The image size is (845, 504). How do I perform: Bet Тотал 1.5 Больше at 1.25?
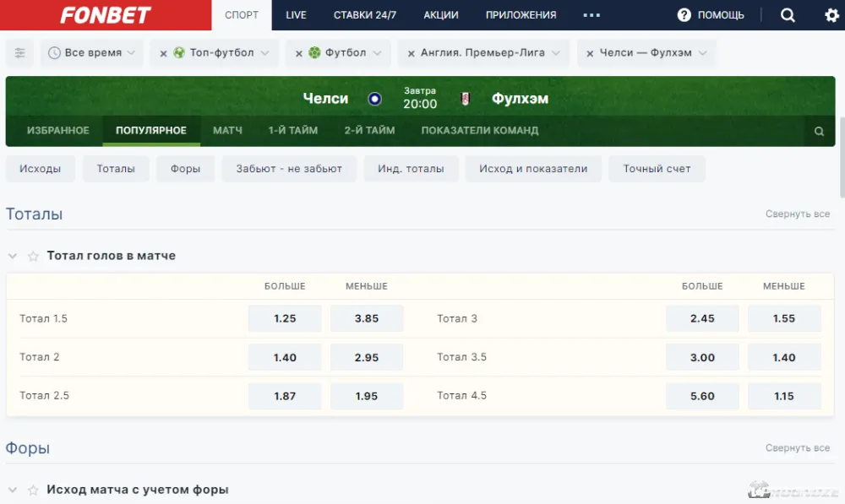point(285,319)
